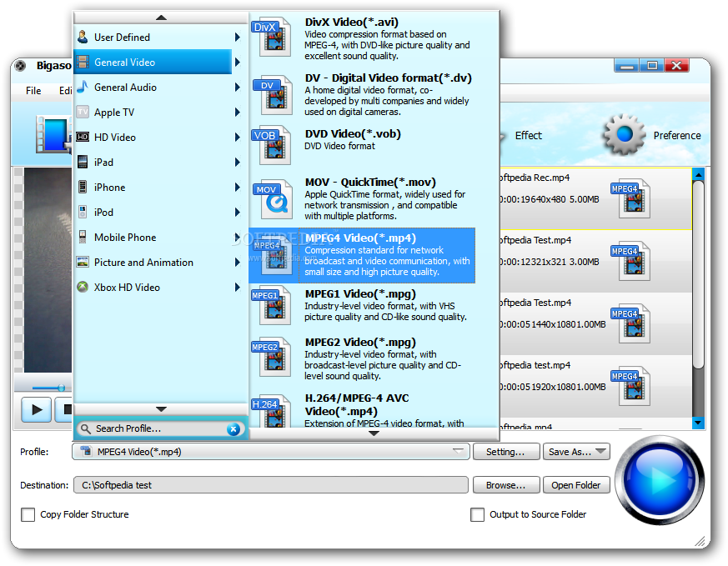Click the add video film icon

coord(53,134)
